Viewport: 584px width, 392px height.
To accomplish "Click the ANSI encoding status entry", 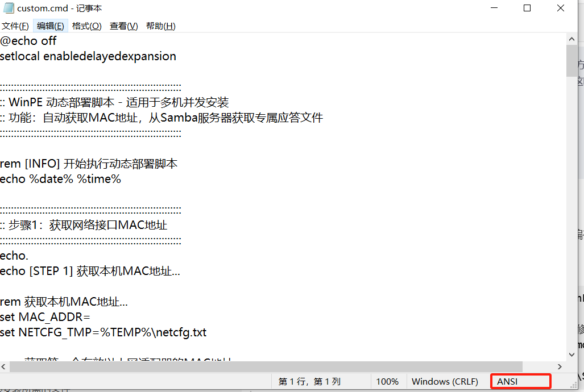I will coord(520,382).
